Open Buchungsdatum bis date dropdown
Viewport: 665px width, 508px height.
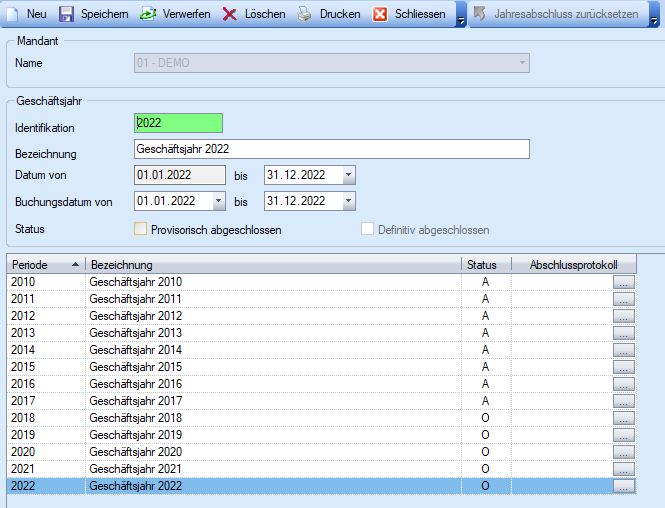(x=347, y=201)
